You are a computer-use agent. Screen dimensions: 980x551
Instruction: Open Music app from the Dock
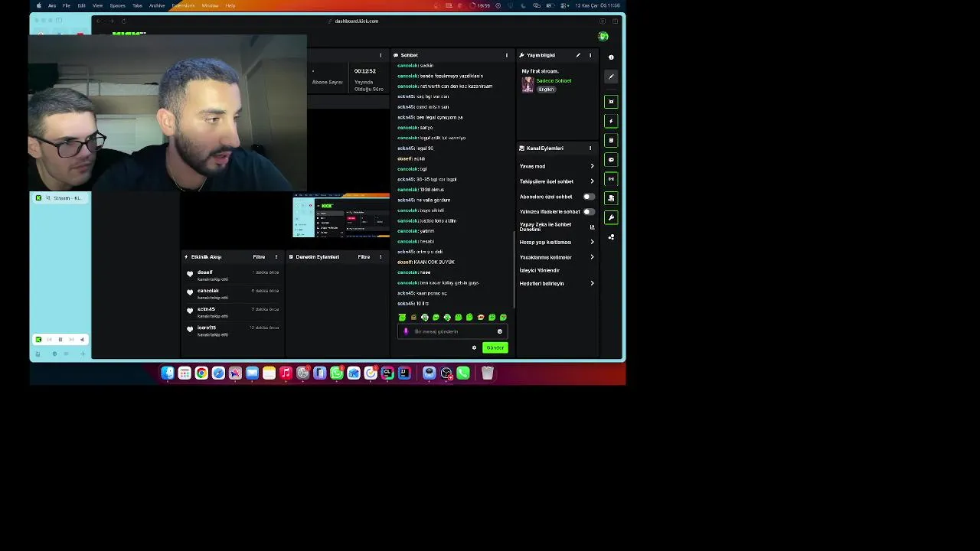point(286,373)
